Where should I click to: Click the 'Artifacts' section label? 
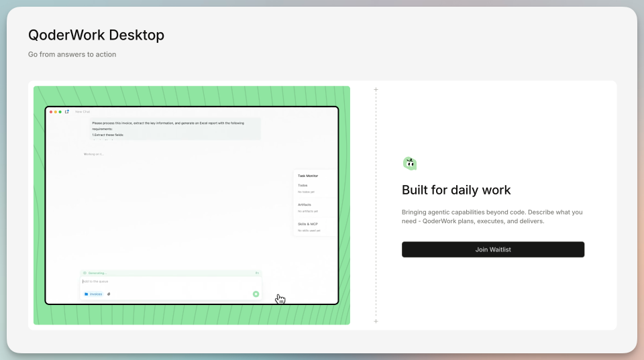tap(305, 205)
